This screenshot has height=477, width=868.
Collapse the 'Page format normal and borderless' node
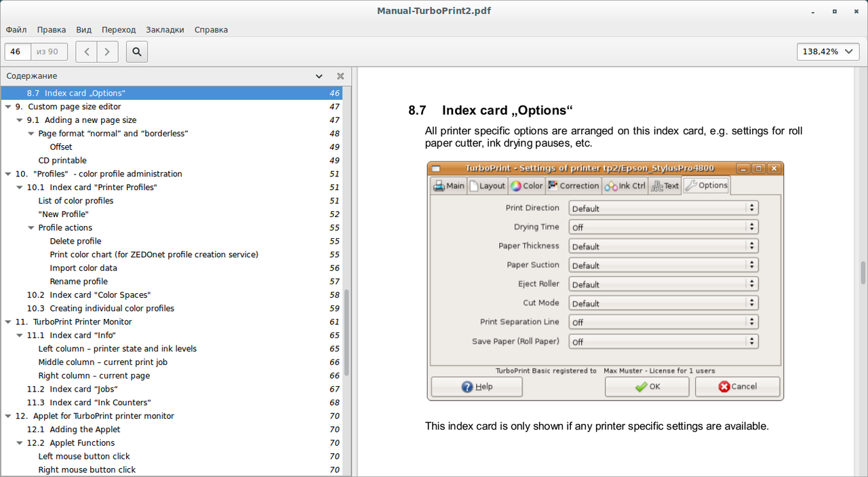coord(31,134)
